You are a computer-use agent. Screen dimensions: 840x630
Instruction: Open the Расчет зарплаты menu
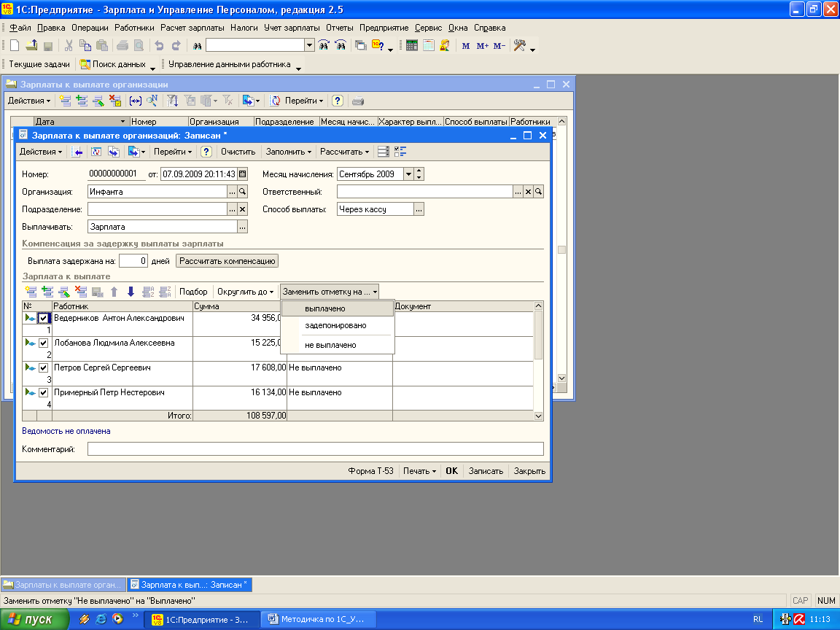click(x=192, y=28)
